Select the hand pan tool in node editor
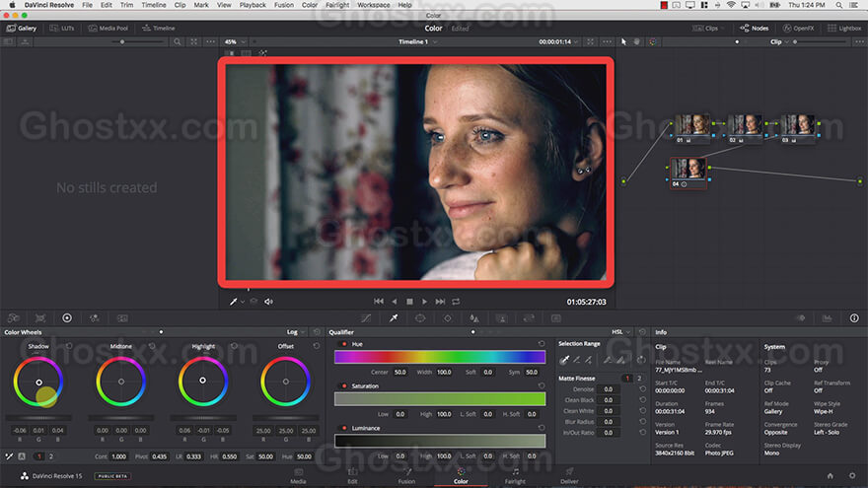The height and width of the screenshot is (488, 868). pos(637,42)
